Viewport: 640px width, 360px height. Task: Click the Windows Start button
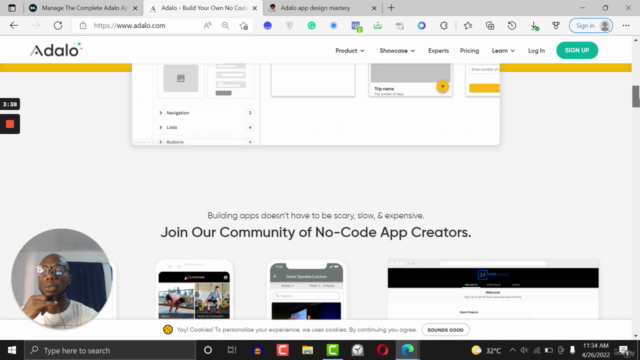pyautogui.click(x=12, y=350)
